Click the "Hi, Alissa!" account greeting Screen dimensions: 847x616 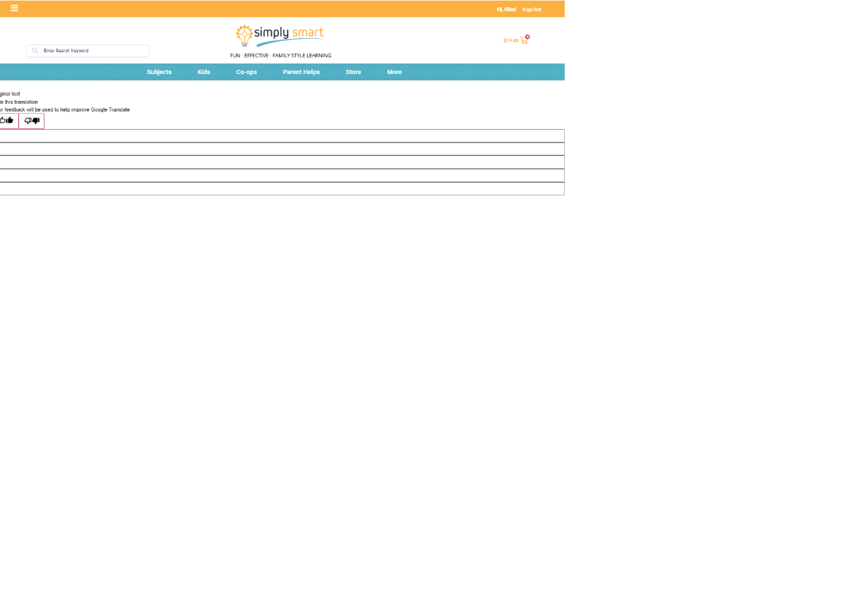(506, 9)
